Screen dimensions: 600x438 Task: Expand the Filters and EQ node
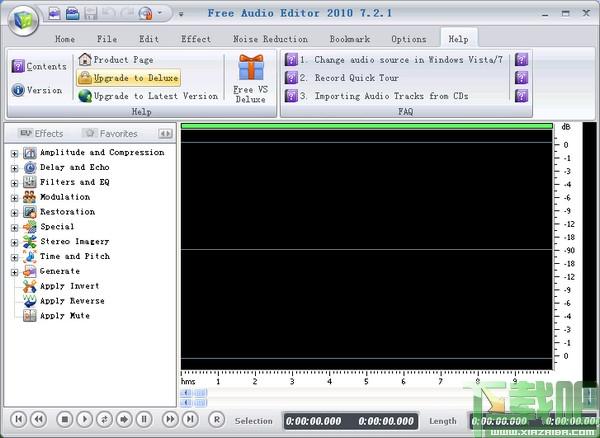tap(14, 183)
